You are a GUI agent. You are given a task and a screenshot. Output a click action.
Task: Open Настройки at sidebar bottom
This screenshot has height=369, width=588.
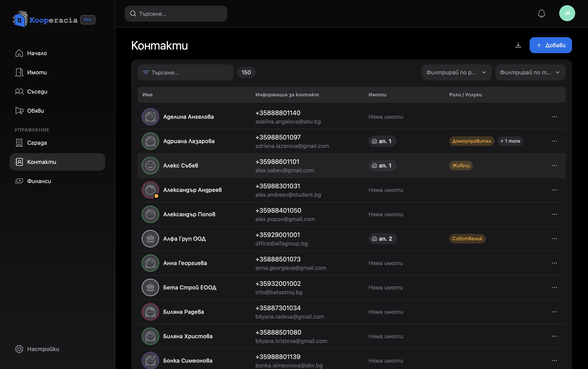pos(57,349)
